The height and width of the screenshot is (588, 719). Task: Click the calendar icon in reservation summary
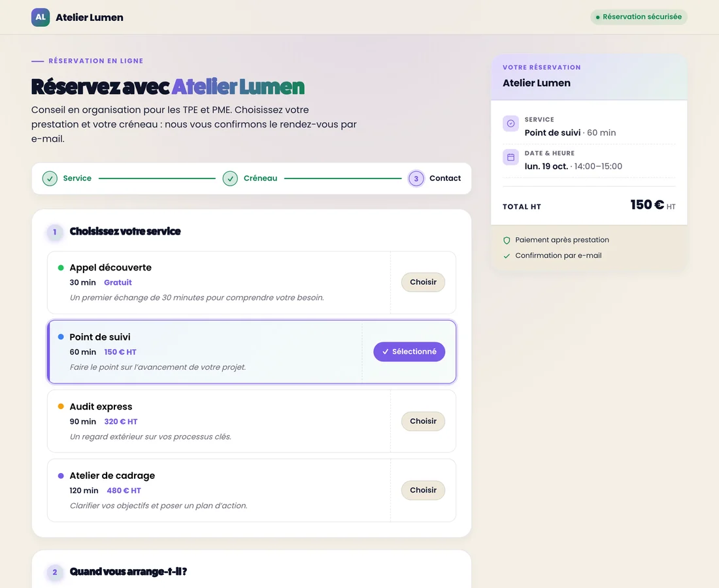pos(511,157)
